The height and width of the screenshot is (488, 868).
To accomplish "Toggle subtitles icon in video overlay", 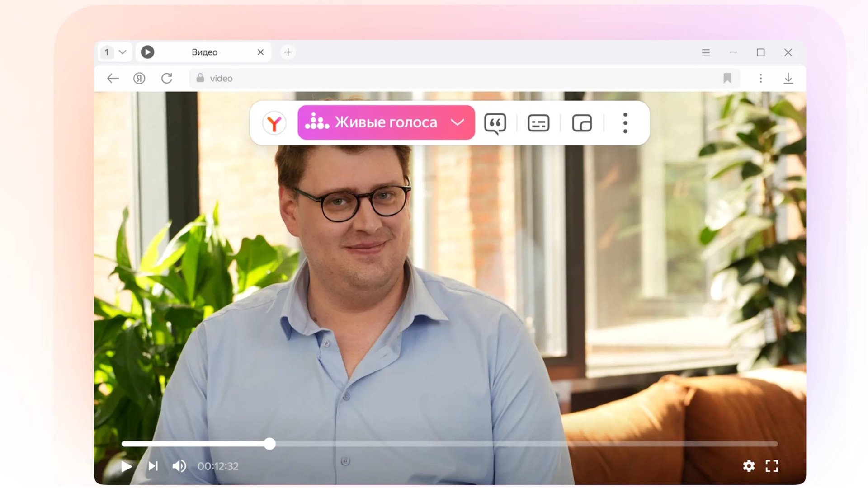I will (538, 123).
